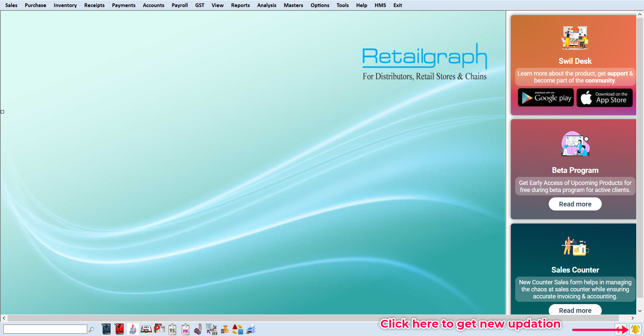644x336 pixels.
Task: Click the Swil Desk heading
Action: [x=575, y=61]
